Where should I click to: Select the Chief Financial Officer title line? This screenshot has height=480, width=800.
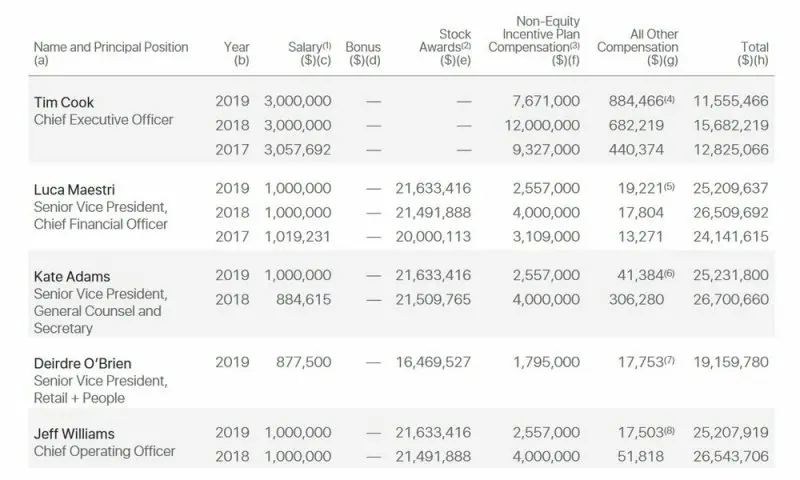coord(101,224)
